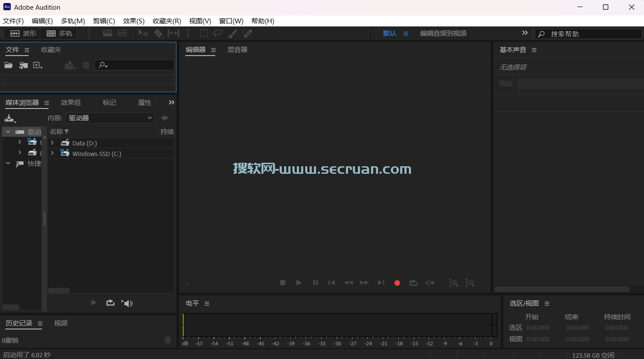
Task: Click Zoom Out amplitude icon
Action: click(x=470, y=283)
